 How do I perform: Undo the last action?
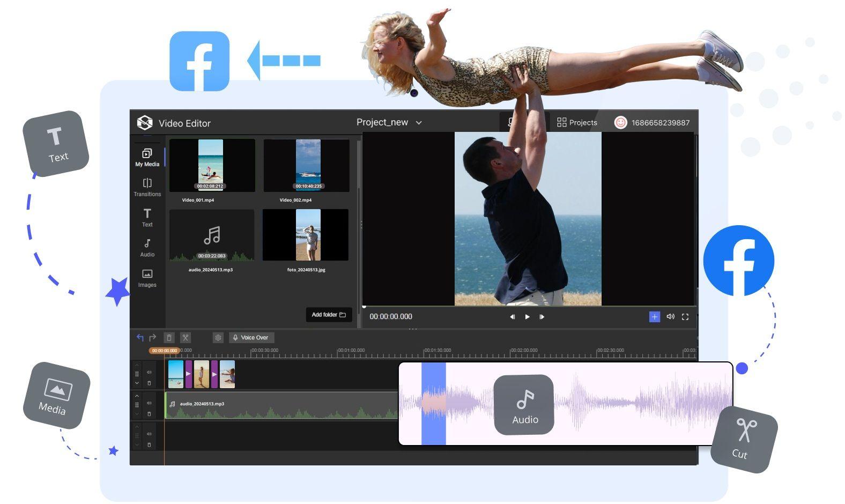[140, 337]
